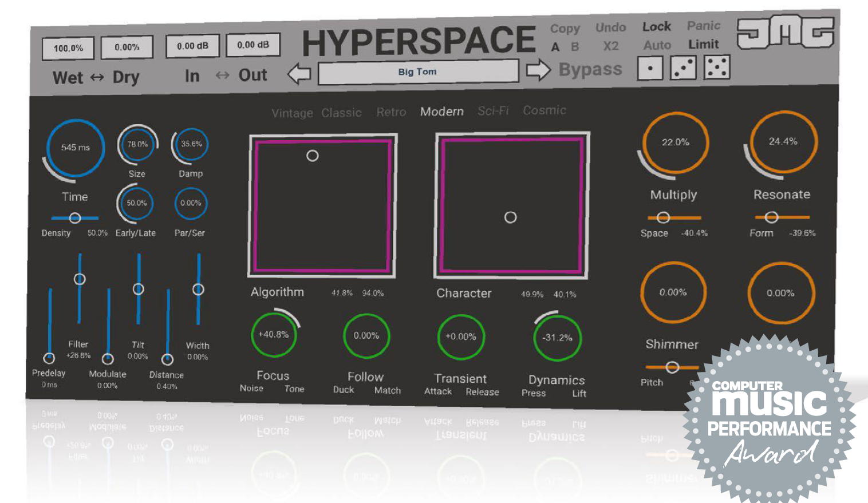
Task: Toggle the Bypass switch
Action: click(x=590, y=70)
